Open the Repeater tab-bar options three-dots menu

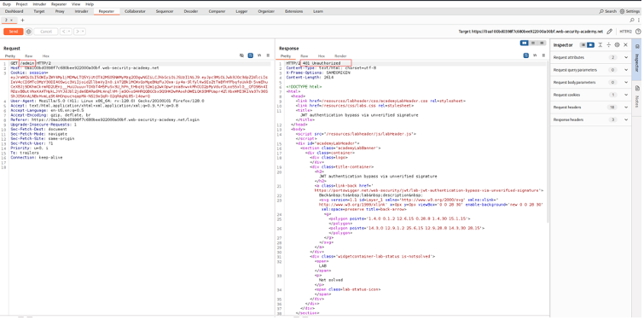[639, 20]
